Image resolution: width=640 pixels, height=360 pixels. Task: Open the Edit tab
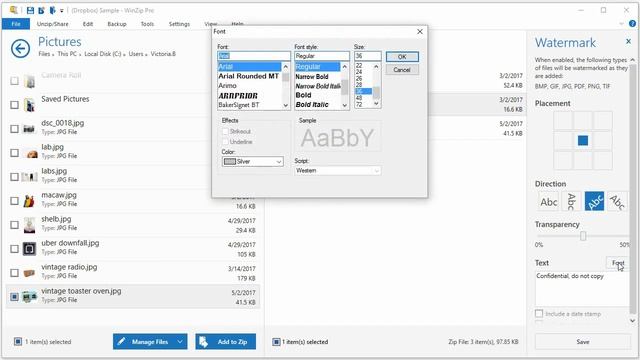[88, 24]
